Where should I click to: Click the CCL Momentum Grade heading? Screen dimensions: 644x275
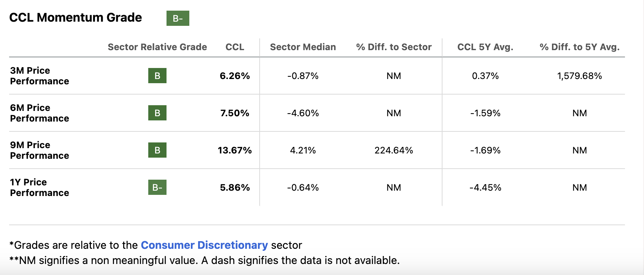tap(75, 17)
